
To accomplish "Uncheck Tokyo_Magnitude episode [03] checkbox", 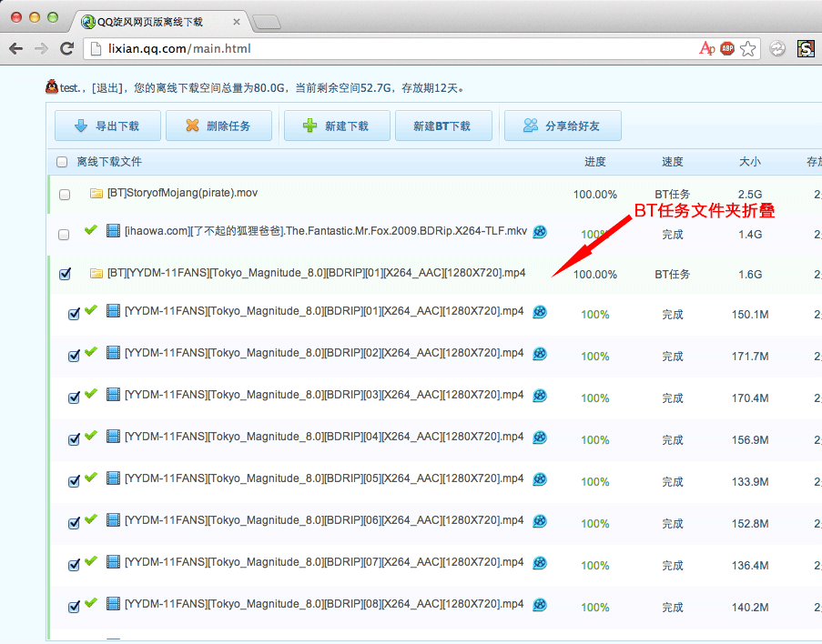I will tap(74, 397).
